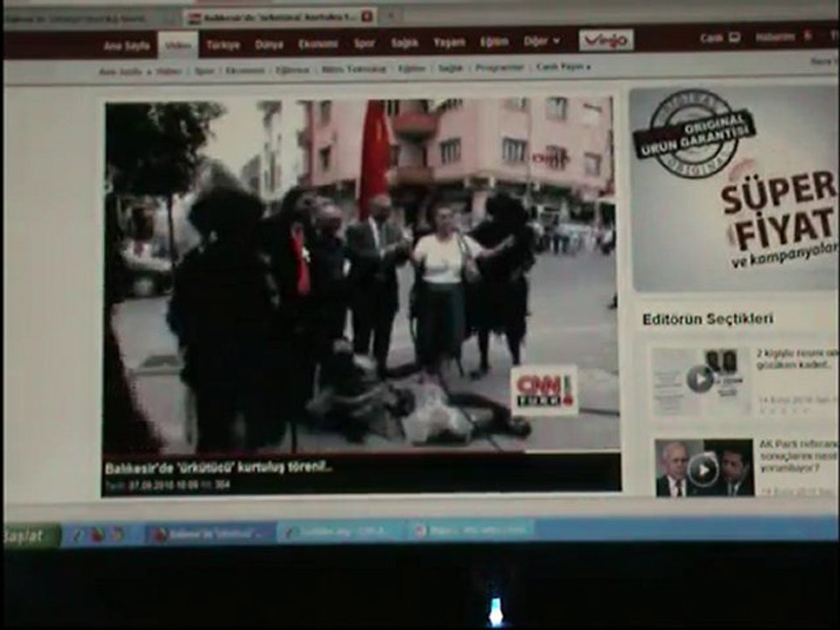Switch to the second window taskbar button
840x630 pixels.
pyautogui.click(x=340, y=532)
